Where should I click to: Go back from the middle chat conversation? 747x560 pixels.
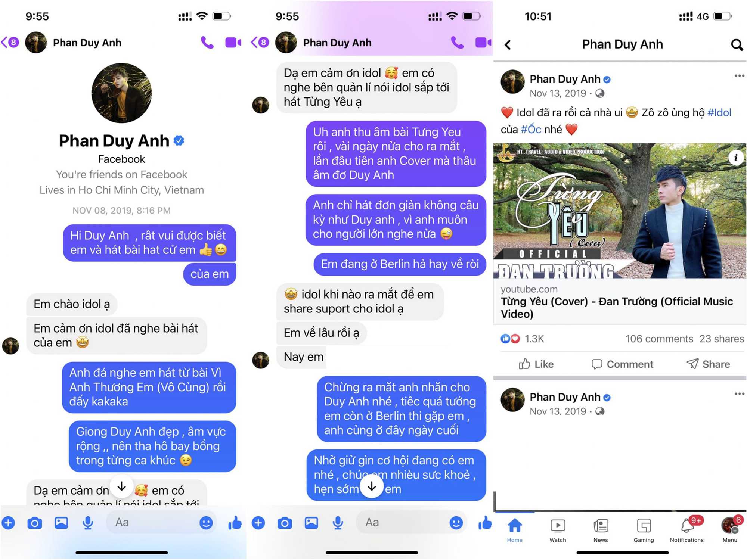[x=260, y=43]
